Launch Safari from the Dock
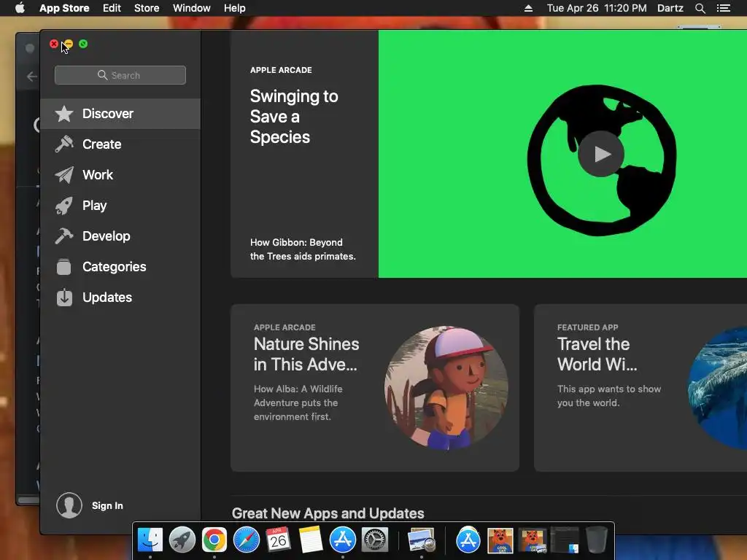747x560 pixels. click(247, 540)
